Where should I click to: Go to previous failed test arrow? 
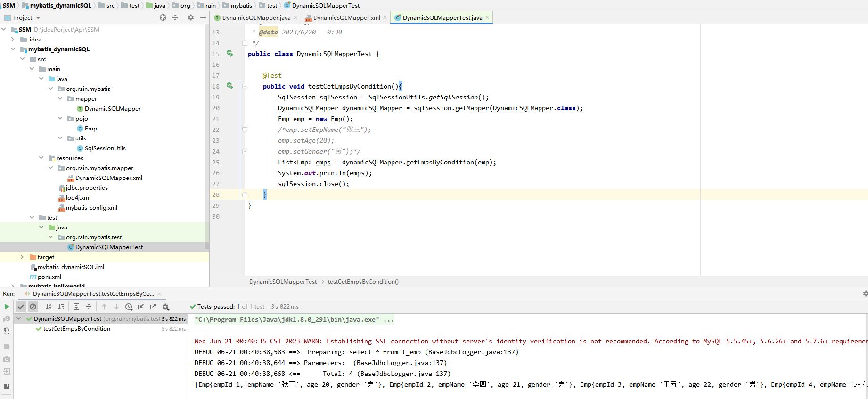(x=104, y=307)
